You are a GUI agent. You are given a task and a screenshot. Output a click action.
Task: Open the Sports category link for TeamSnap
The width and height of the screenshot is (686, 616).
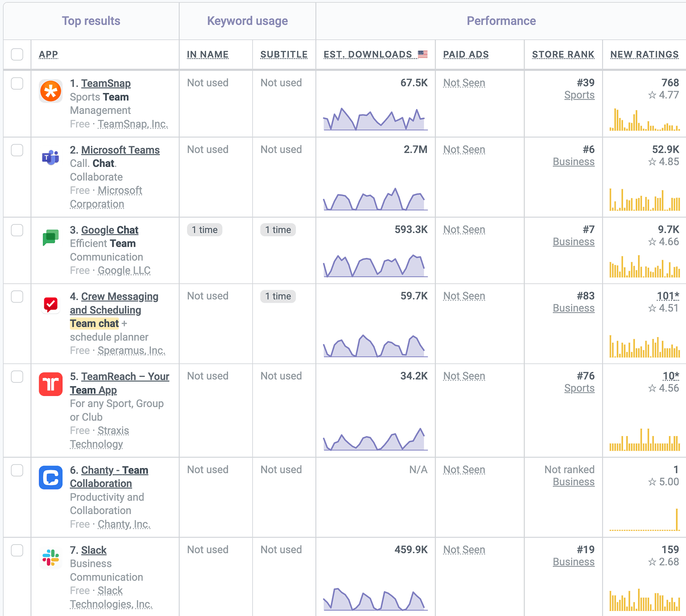[579, 95]
